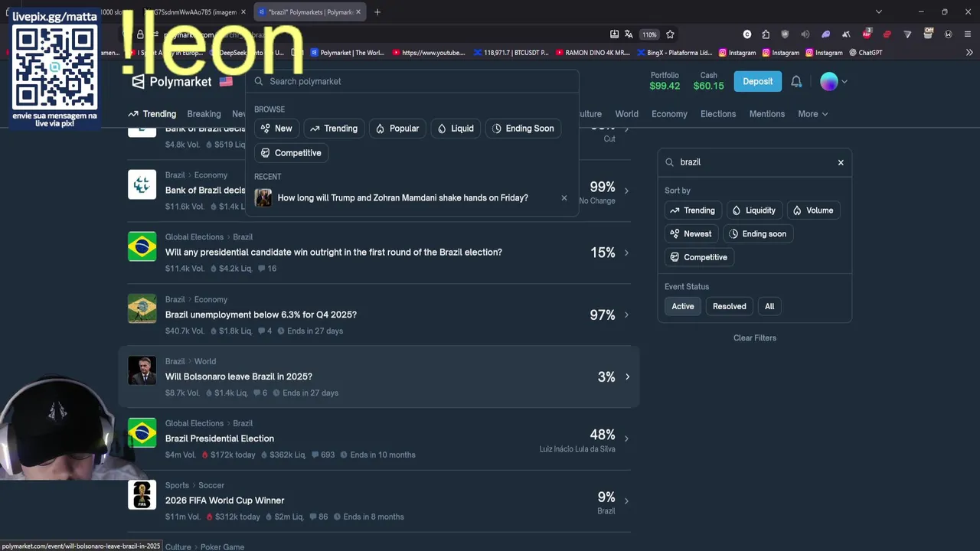Select Trending in Browse options
The width and height of the screenshot is (980, 551).
click(334, 129)
